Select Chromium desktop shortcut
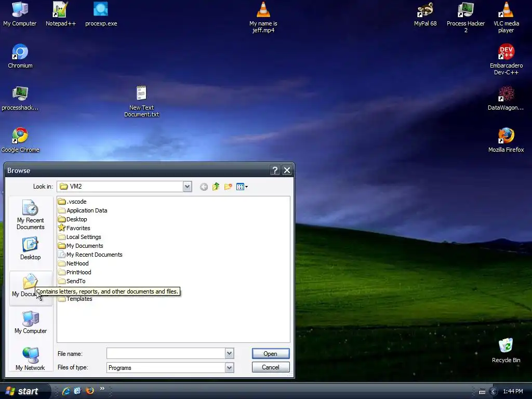The image size is (532, 399). coord(20,56)
